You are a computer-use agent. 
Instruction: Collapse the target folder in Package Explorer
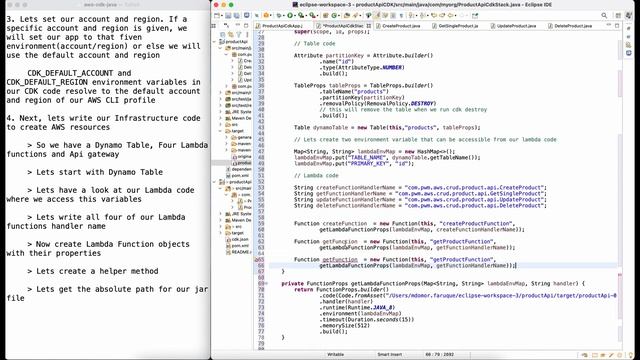[221, 131]
